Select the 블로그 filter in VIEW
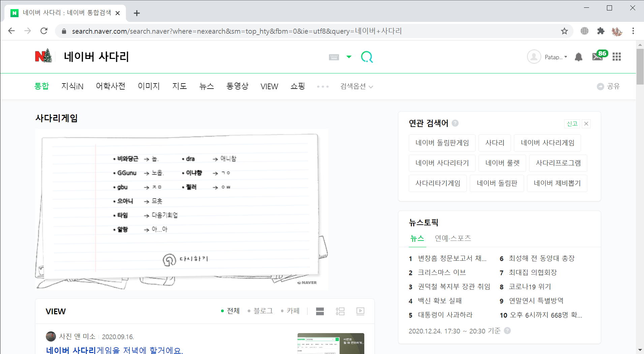 (x=260, y=311)
